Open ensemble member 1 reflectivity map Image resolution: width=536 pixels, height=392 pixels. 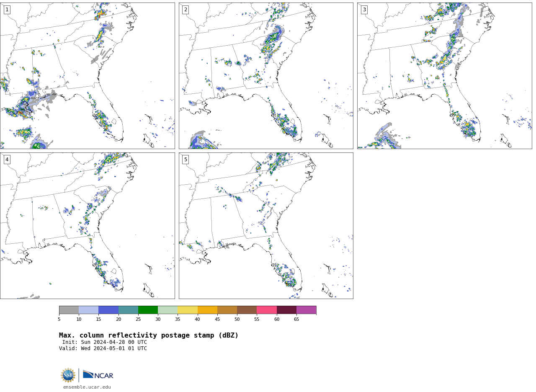tap(87, 76)
